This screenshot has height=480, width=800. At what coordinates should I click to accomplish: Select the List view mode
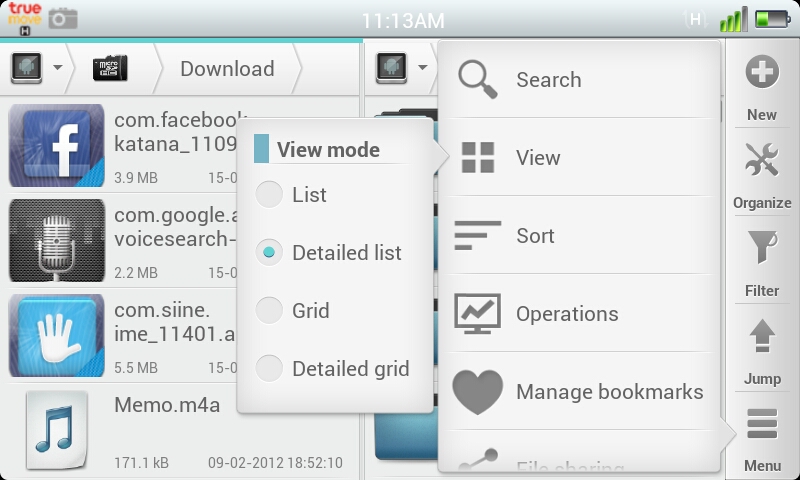coord(270,195)
